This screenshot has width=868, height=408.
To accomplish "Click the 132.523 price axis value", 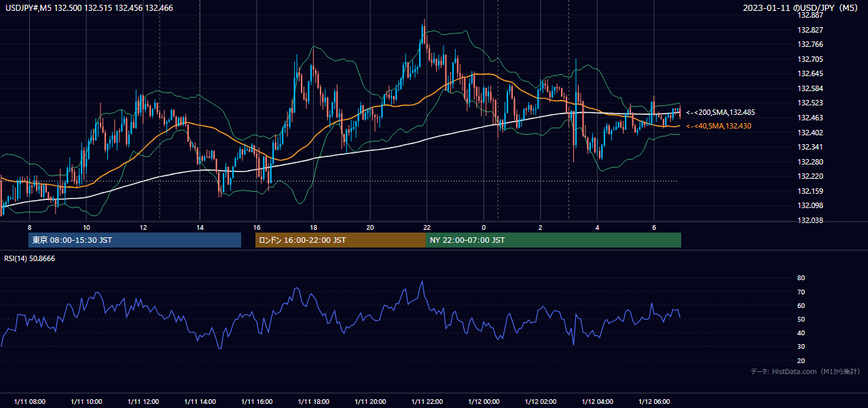I will pos(810,103).
